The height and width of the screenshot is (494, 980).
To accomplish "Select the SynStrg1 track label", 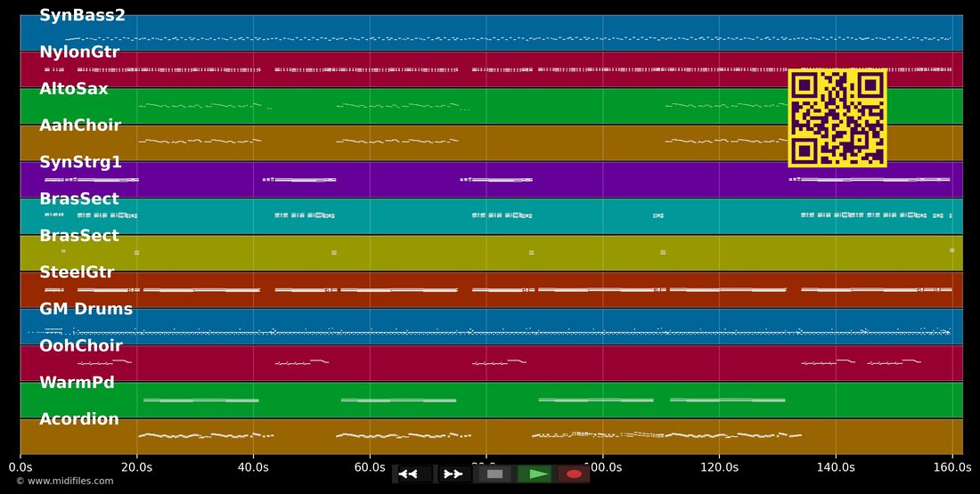I will [x=80, y=162].
